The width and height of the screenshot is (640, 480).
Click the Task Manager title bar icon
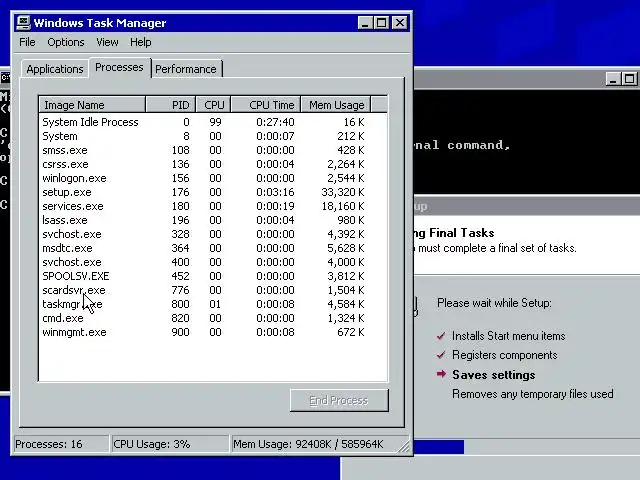tap(23, 23)
